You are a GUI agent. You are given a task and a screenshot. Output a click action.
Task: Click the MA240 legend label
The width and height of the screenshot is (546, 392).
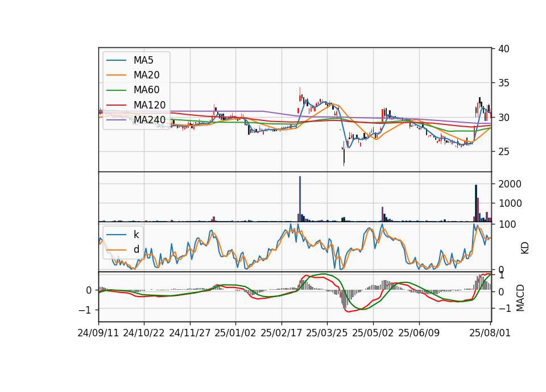point(150,120)
